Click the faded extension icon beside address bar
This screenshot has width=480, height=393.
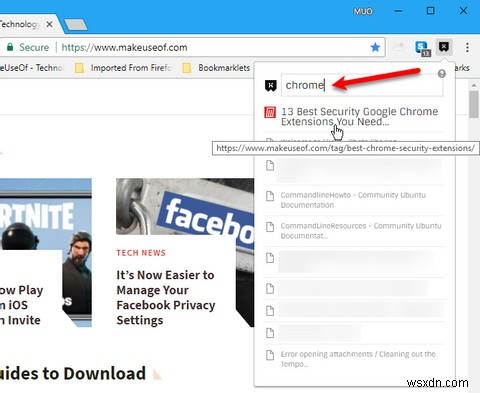click(x=398, y=47)
